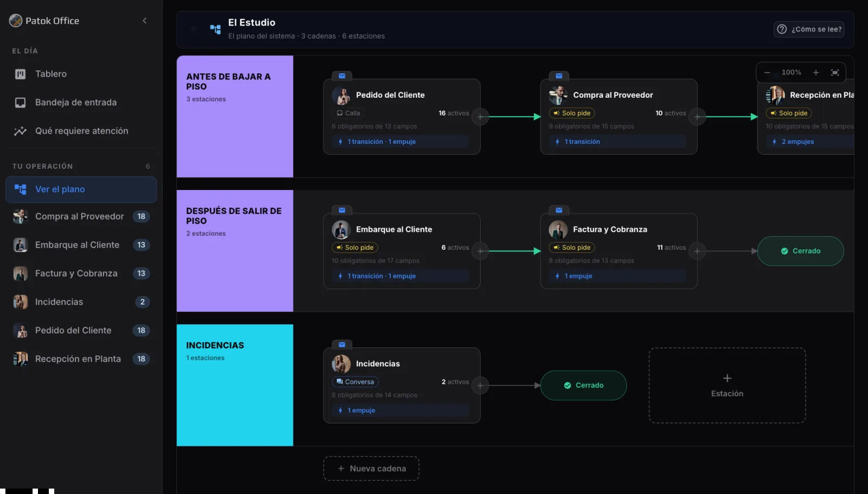Open 1 transición · 1 empuje on Pedido del Cliente
Screen dimensions: 868x494
(400, 142)
